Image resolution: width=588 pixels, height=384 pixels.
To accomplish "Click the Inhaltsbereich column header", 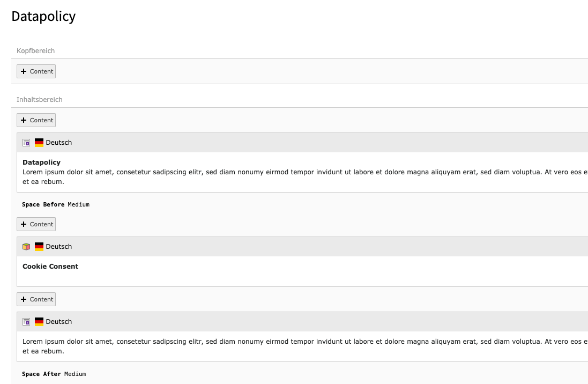I will 40,100.
